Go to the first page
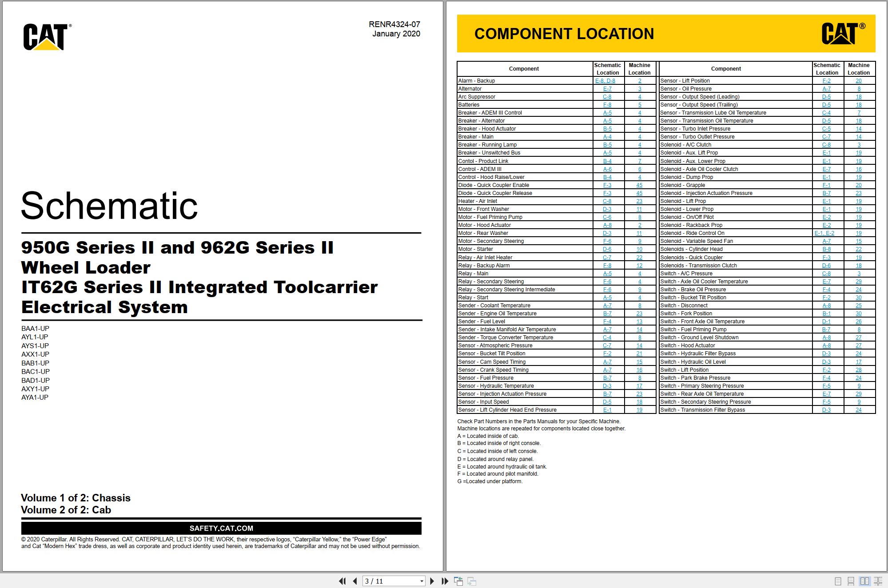The width and height of the screenshot is (888, 588). (342, 581)
